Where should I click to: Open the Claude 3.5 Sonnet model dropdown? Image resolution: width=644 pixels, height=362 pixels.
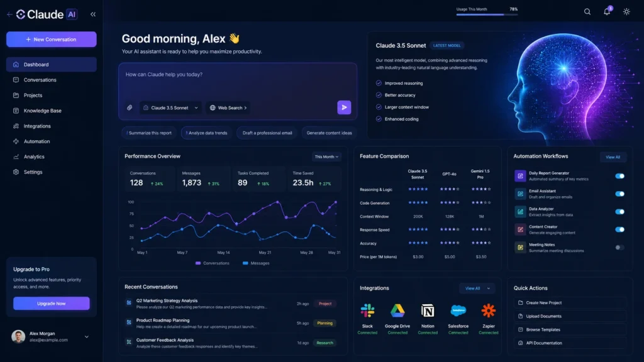[x=170, y=108]
